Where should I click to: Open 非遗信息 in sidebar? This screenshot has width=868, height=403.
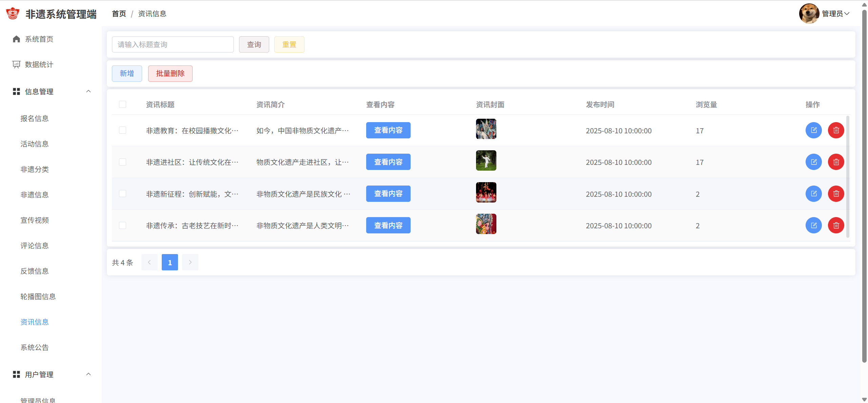[x=35, y=195]
